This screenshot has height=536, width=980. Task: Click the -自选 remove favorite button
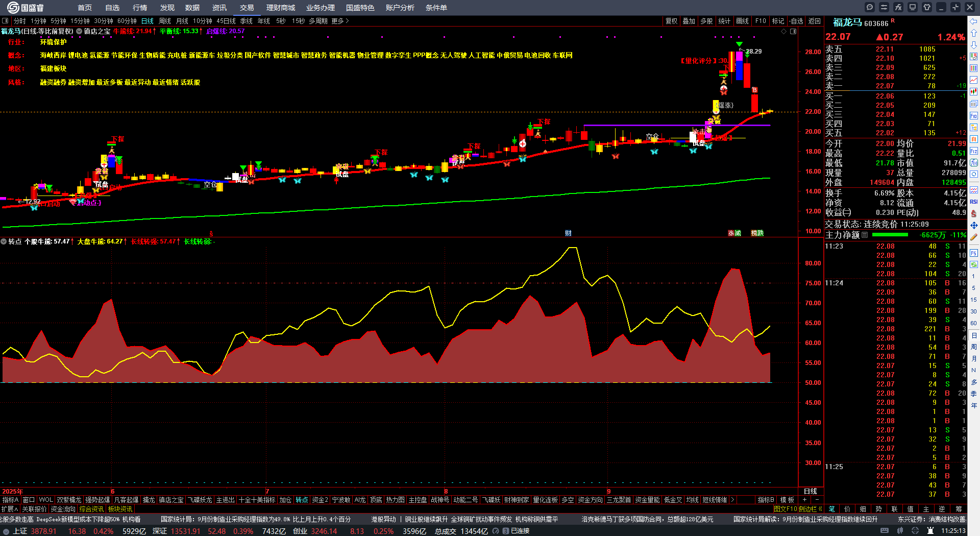tap(796, 21)
